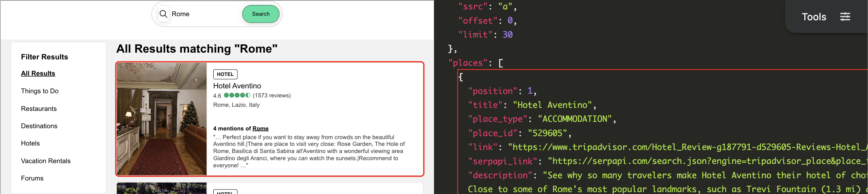Click the All Results matching "Rome" heading

point(197,49)
